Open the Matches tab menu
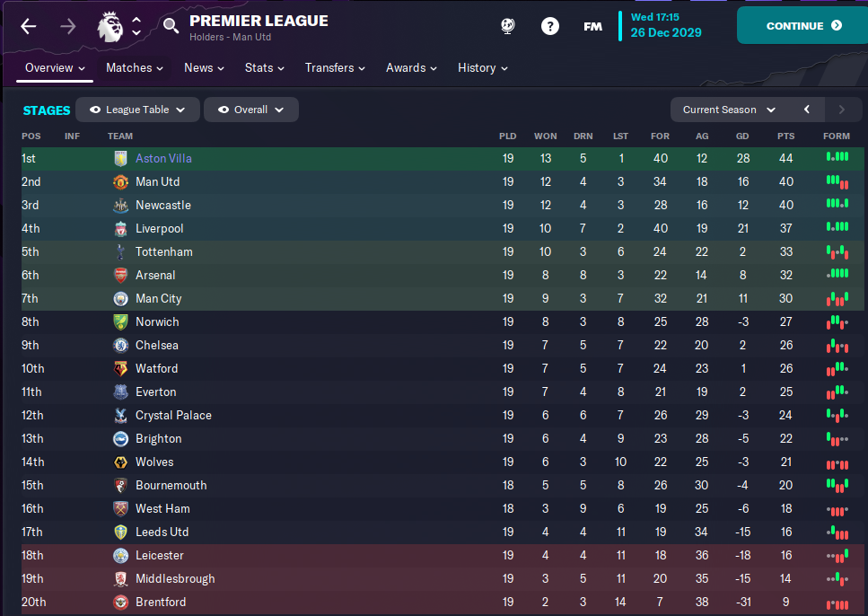868x616 pixels. click(135, 67)
